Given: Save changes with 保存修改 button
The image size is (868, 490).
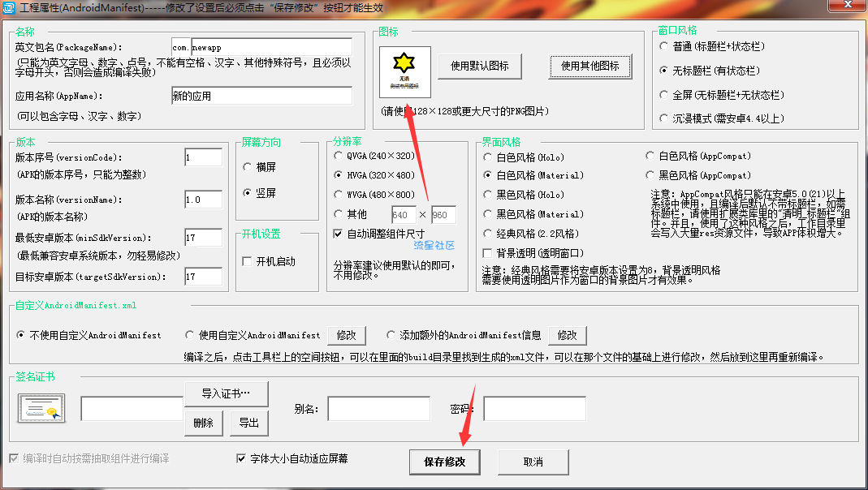Looking at the screenshot, I should 444,462.
